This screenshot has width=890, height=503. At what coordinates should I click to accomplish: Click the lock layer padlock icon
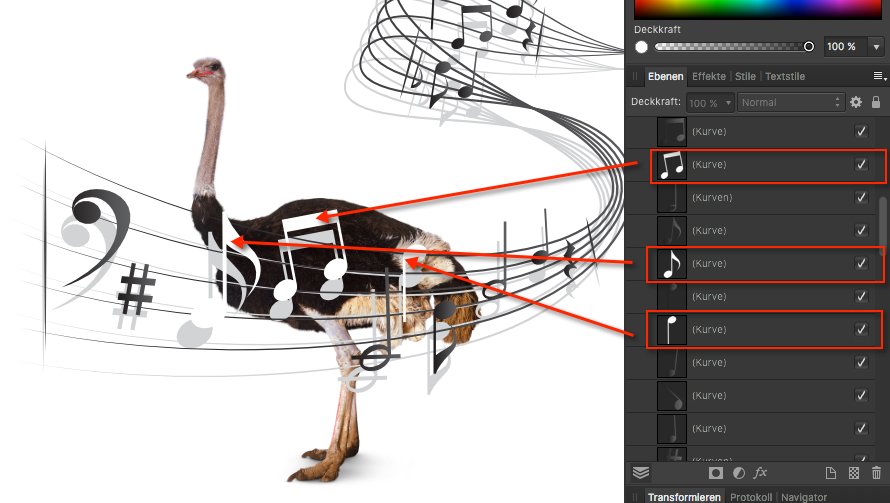click(x=876, y=102)
